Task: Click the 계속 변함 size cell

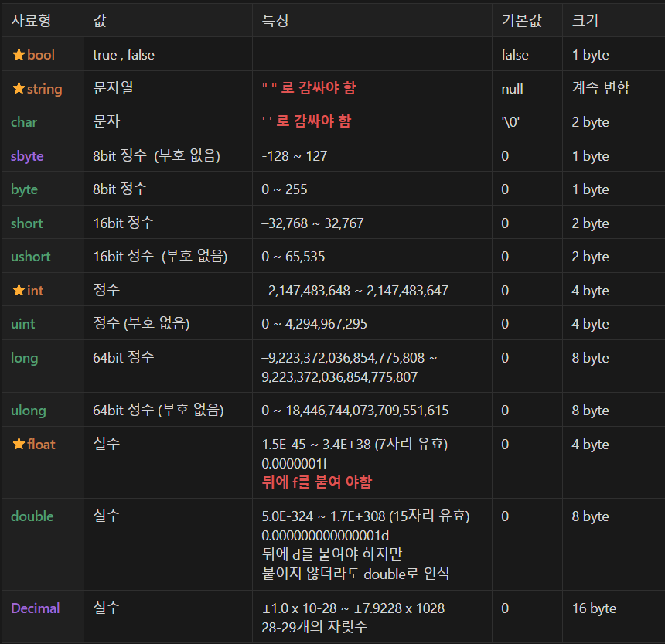Action: click(601, 88)
